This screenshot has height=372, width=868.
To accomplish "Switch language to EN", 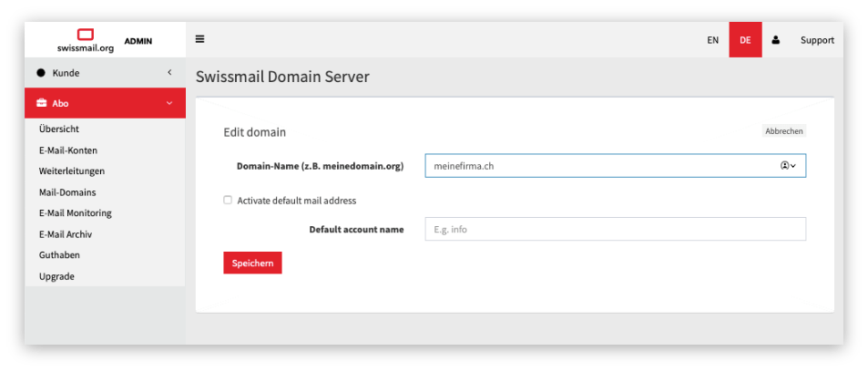I will click(712, 40).
